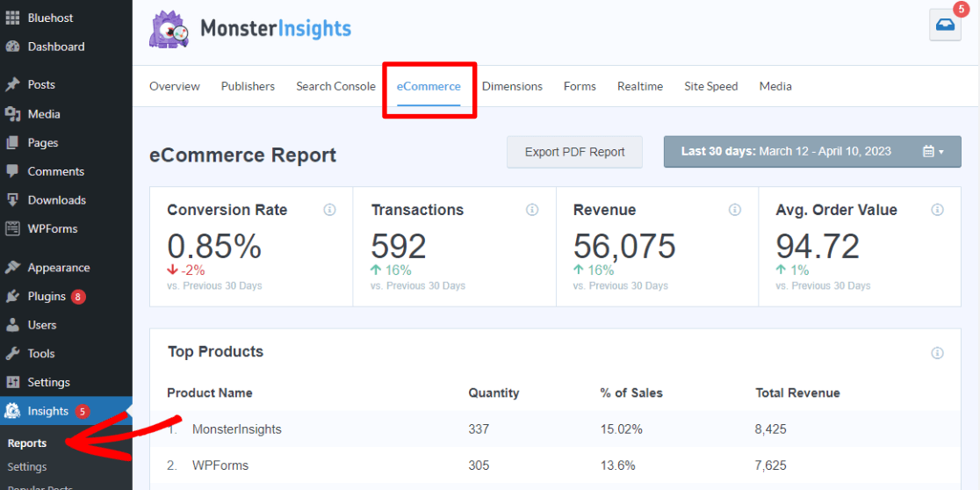Click the Tools wrench icon
This screenshot has width=980, height=490.
coord(12,354)
